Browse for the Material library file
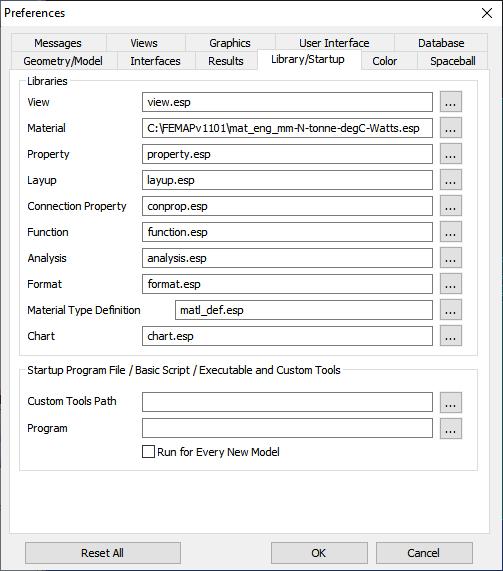503x571 pixels. point(451,128)
